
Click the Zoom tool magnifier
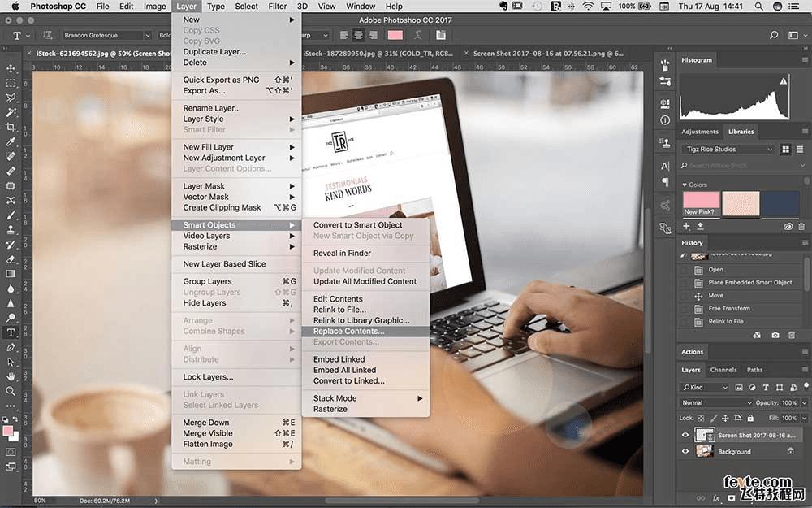pyautogui.click(x=11, y=391)
